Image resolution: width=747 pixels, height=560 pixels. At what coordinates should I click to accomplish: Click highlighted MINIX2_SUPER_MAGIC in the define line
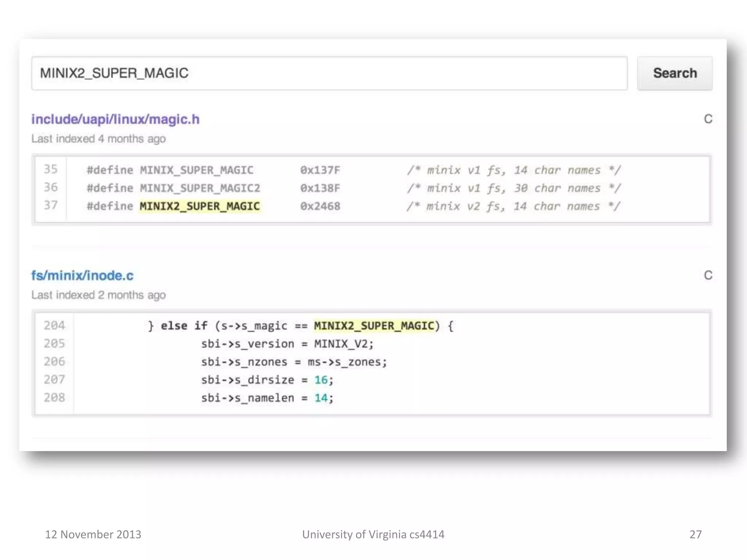click(200, 206)
